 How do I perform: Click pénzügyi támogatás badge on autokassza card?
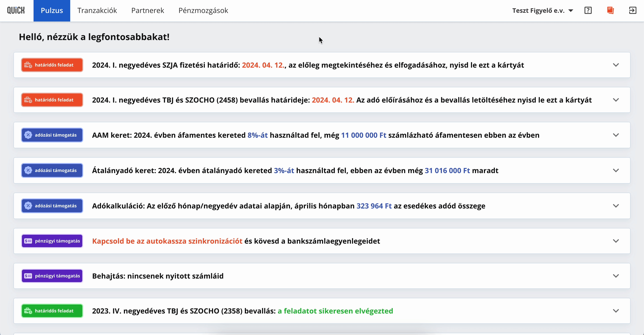pos(52,241)
